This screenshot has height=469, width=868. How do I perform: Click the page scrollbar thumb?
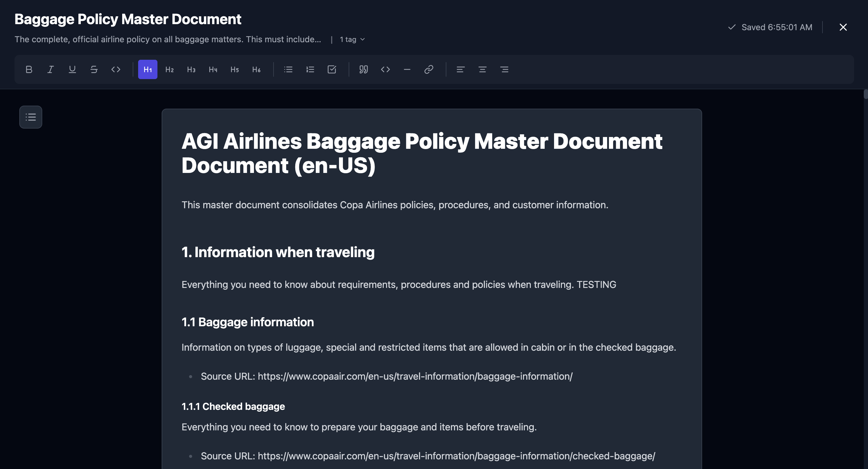coord(865,94)
